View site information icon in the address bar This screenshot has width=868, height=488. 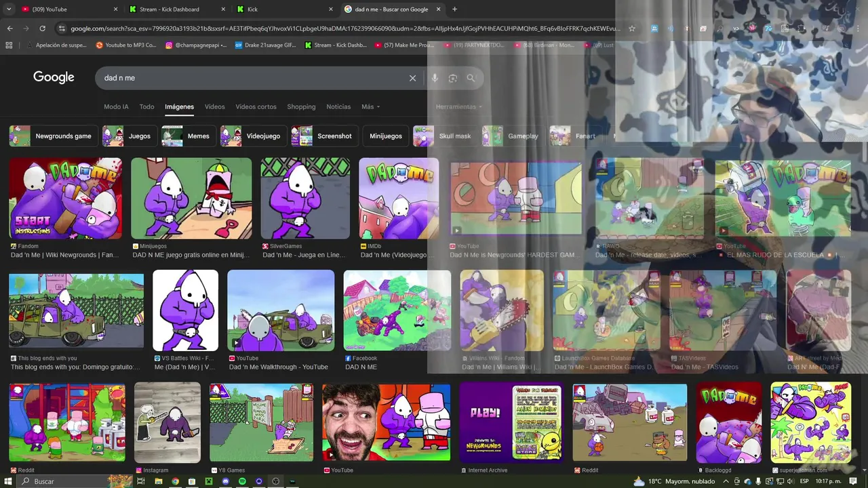point(62,28)
